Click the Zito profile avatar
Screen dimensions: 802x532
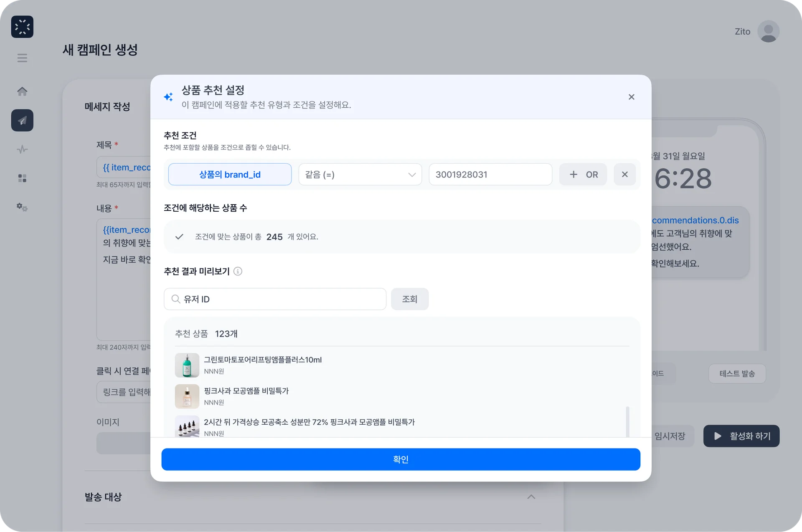coord(768,32)
